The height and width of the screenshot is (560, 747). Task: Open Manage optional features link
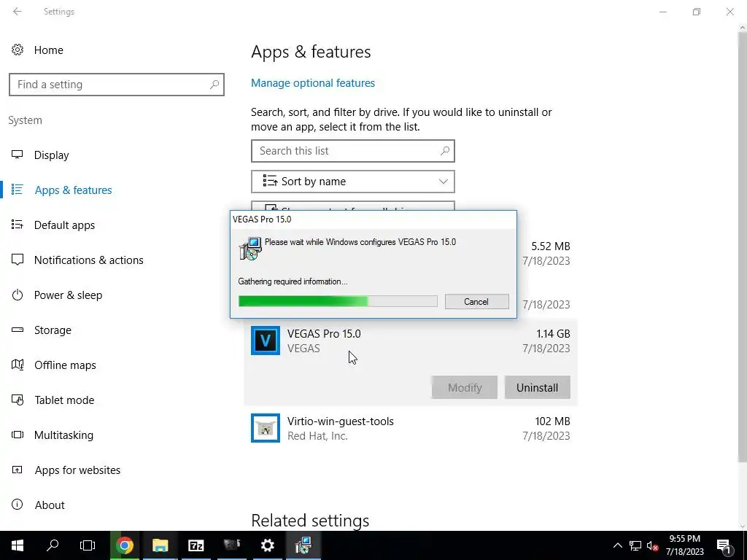click(x=312, y=83)
